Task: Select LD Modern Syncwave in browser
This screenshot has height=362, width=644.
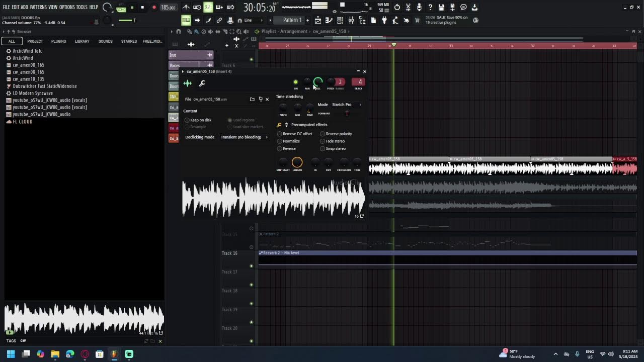Action: [x=33, y=93]
